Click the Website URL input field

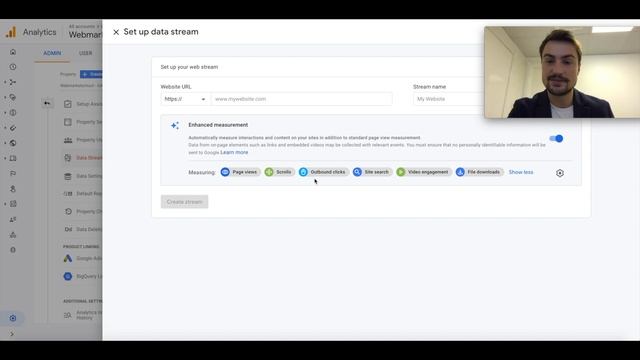coord(302,99)
